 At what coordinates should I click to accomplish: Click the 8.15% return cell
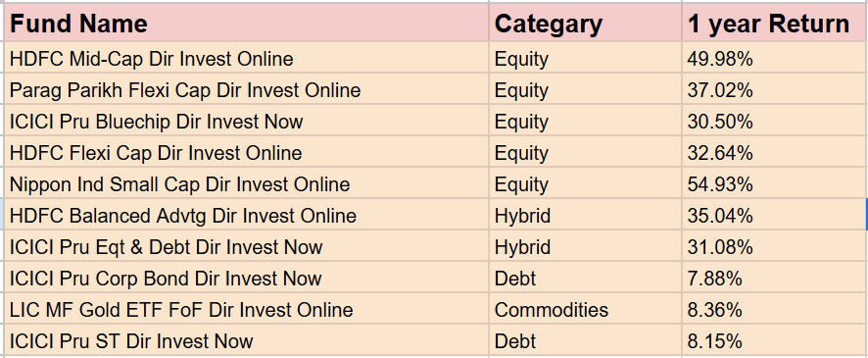click(x=775, y=340)
